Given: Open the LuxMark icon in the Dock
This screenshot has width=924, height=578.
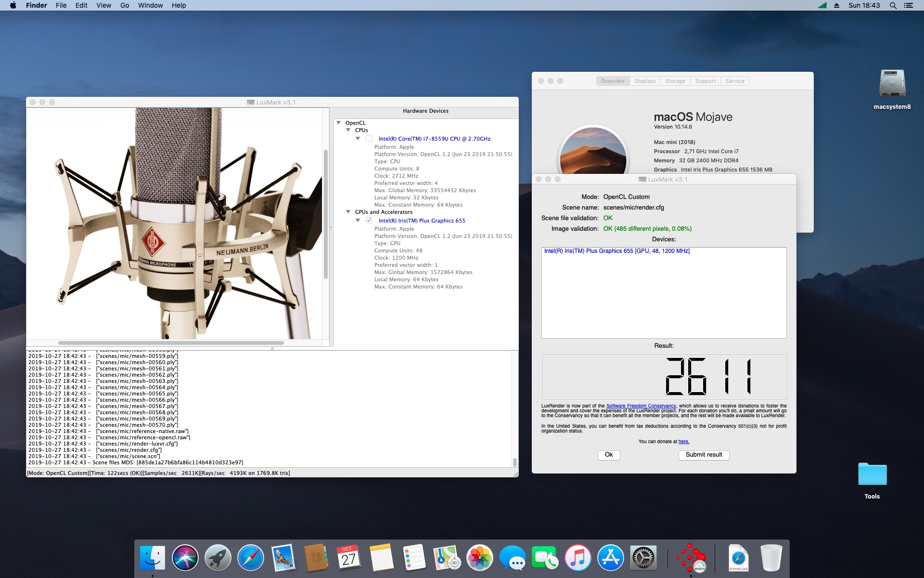Looking at the screenshot, I should (691, 558).
